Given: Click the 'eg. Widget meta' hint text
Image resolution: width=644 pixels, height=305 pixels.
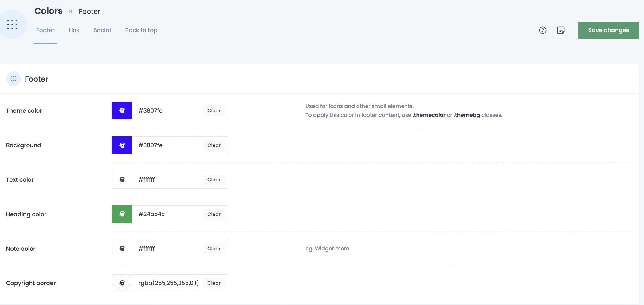Looking at the screenshot, I should pyautogui.click(x=327, y=249).
